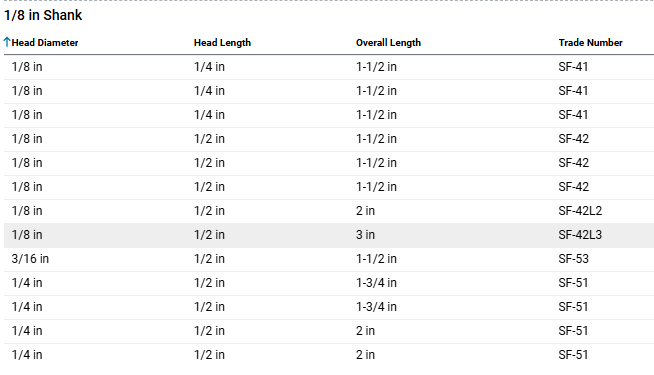The image size is (654, 375).
Task: Select the first SF-51 trade number
Action: (x=574, y=283)
